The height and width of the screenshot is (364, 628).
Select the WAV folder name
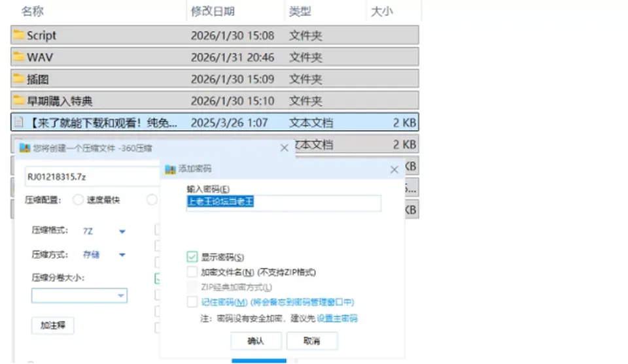(x=40, y=58)
